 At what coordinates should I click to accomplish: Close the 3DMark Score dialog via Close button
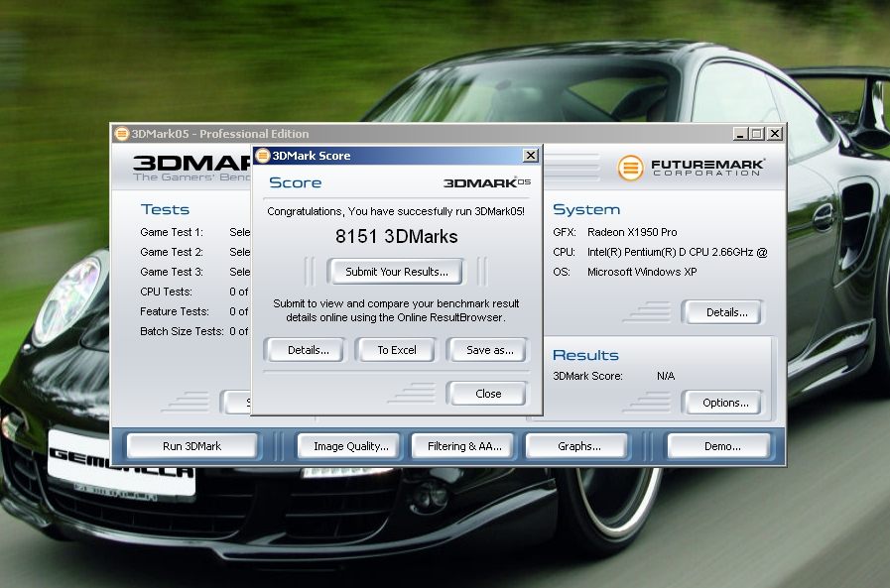(488, 394)
